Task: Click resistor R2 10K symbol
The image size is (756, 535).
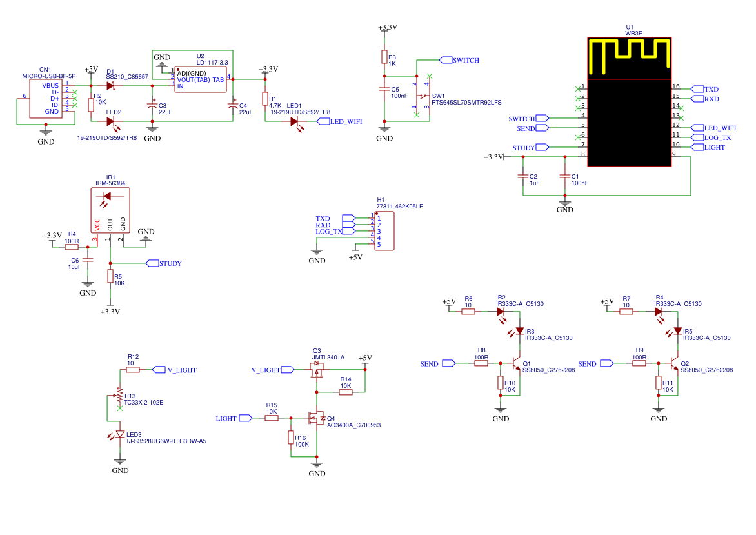Action: click(x=91, y=105)
